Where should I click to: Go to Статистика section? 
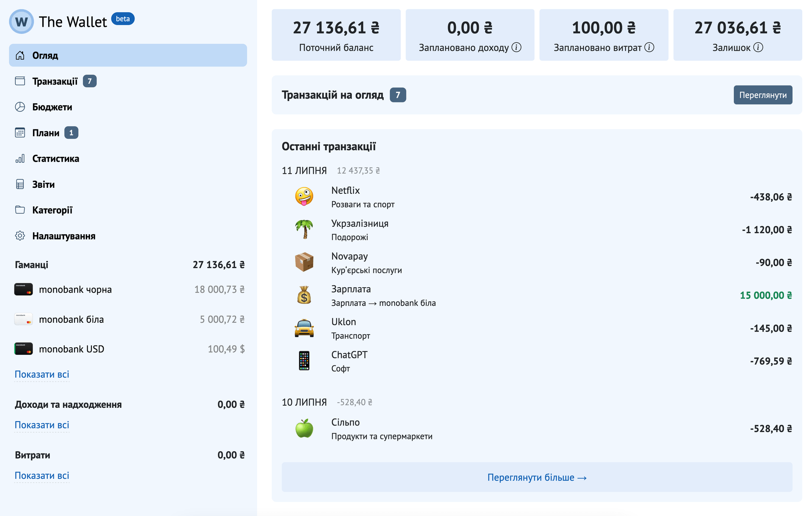tap(128, 159)
